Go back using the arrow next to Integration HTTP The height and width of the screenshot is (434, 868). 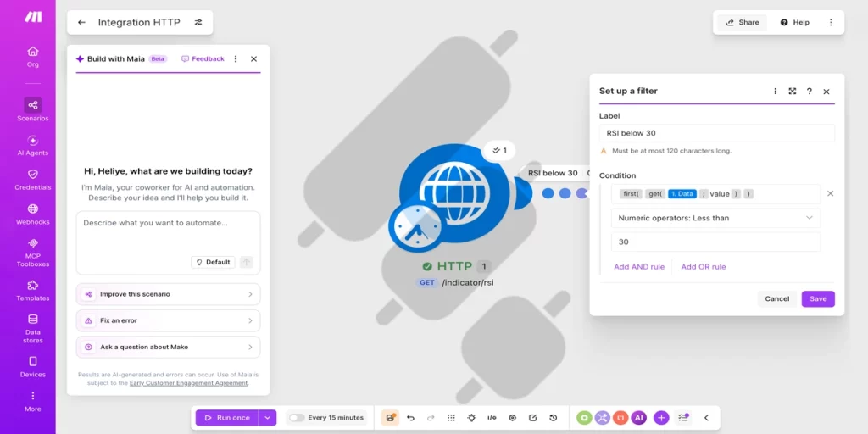tap(82, 23)
